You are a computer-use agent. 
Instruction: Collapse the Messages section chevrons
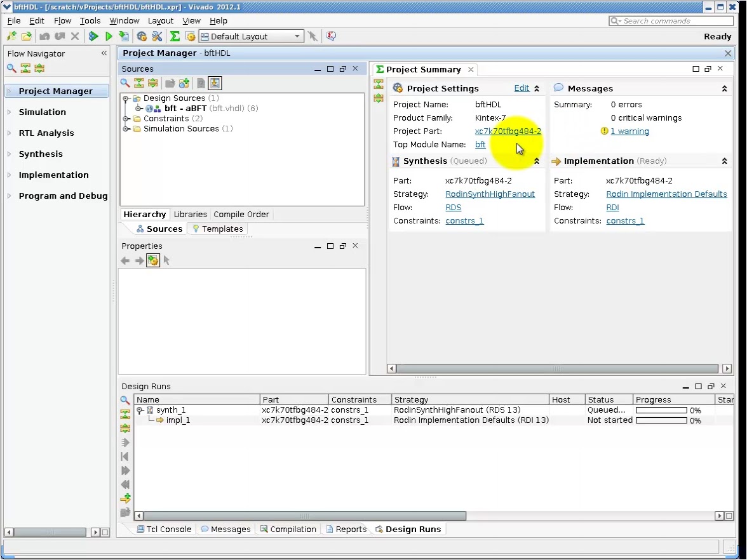tap(725, 89)
